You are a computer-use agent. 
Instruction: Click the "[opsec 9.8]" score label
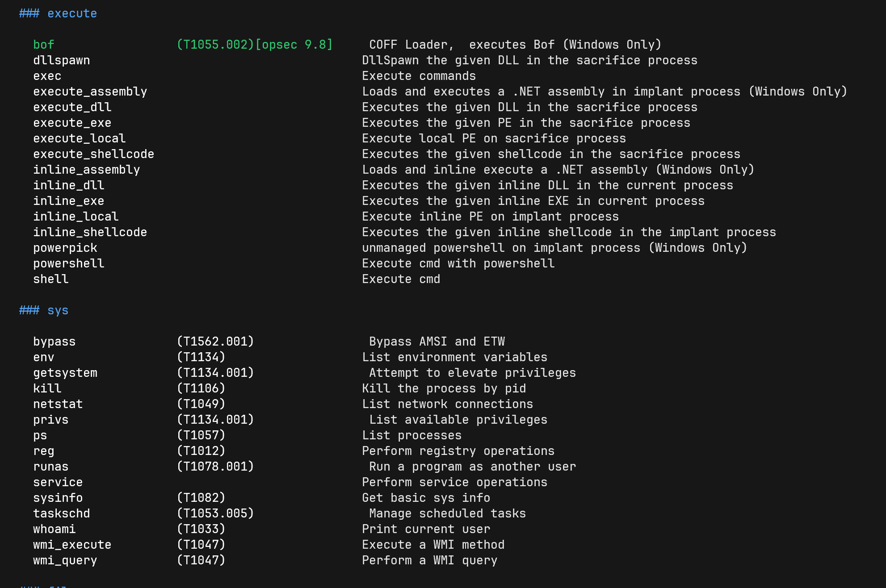294,45
